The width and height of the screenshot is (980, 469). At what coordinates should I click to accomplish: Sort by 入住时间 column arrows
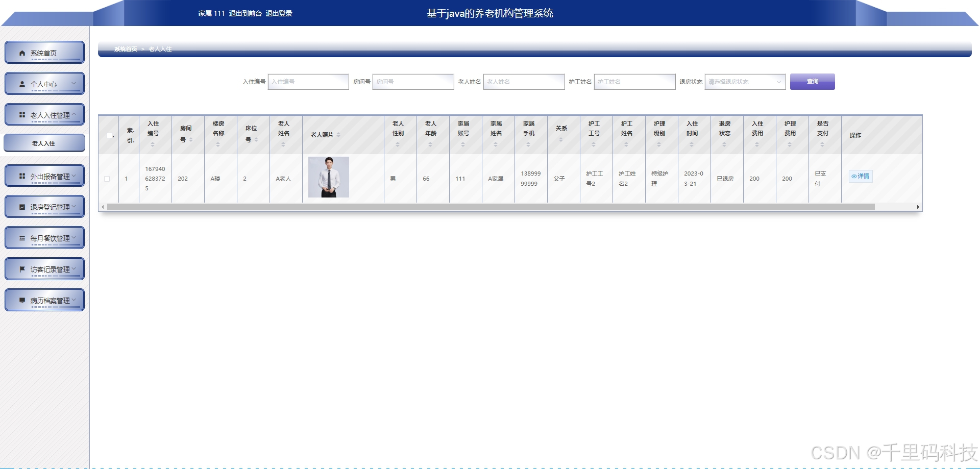pyautogui.click(x=691, y=144)
